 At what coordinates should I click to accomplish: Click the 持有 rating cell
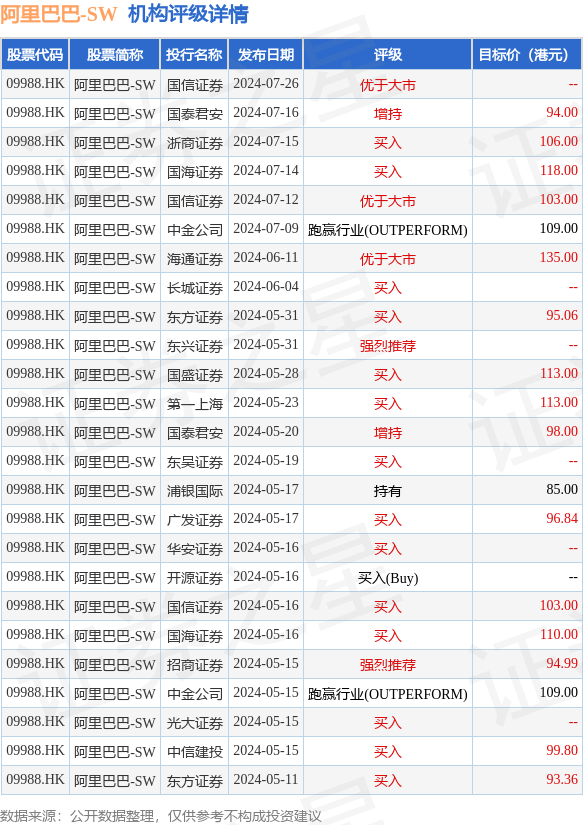pyautogui.click(x=388, y=490)
